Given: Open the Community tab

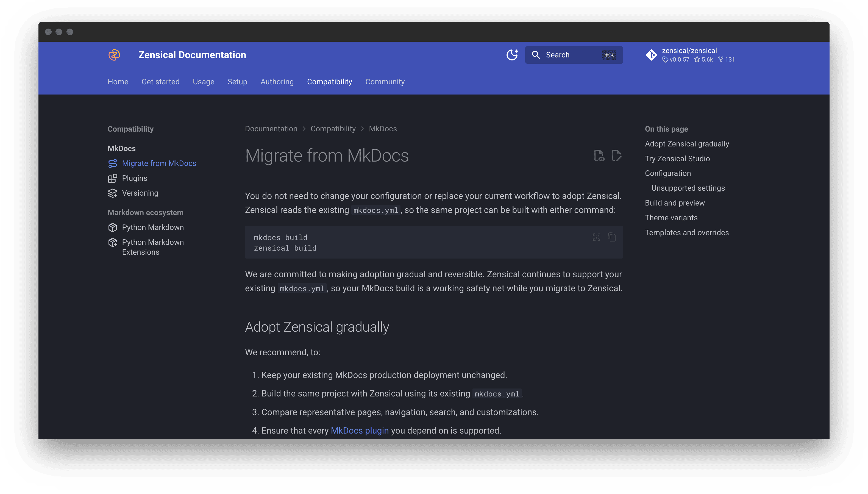Looking at the screenshot, I should coord(385,82).
